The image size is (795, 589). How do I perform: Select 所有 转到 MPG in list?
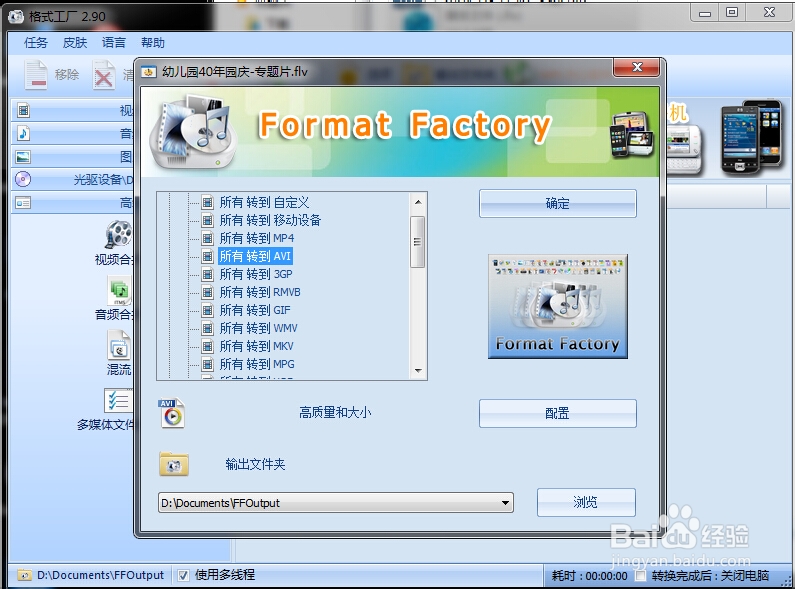point(257,364)
